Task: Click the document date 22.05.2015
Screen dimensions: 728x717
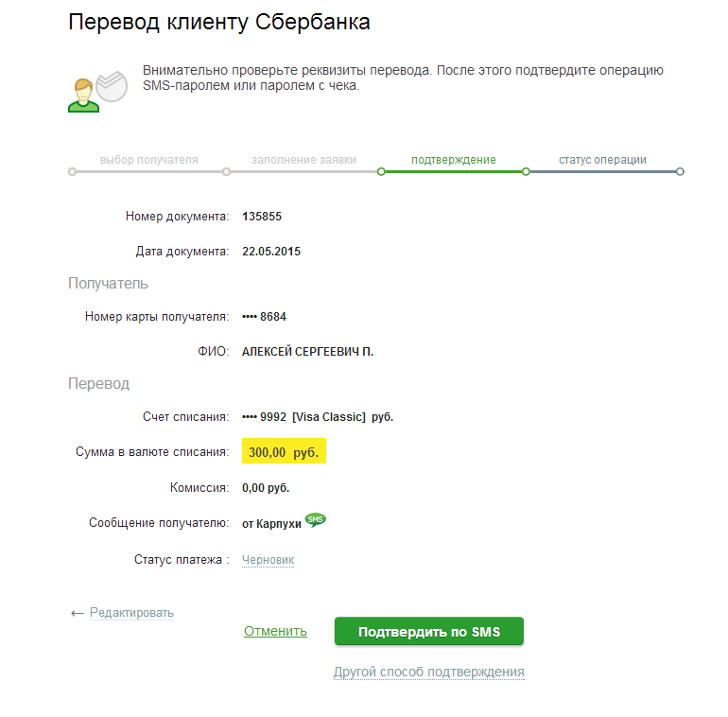Action: pyautogui.click(x=271, y=252)
